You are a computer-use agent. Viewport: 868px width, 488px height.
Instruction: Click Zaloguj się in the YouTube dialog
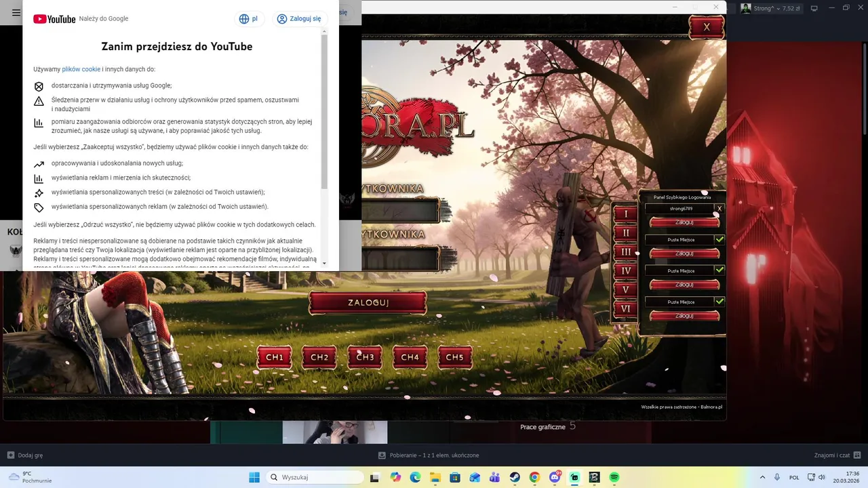coord(300,19)
